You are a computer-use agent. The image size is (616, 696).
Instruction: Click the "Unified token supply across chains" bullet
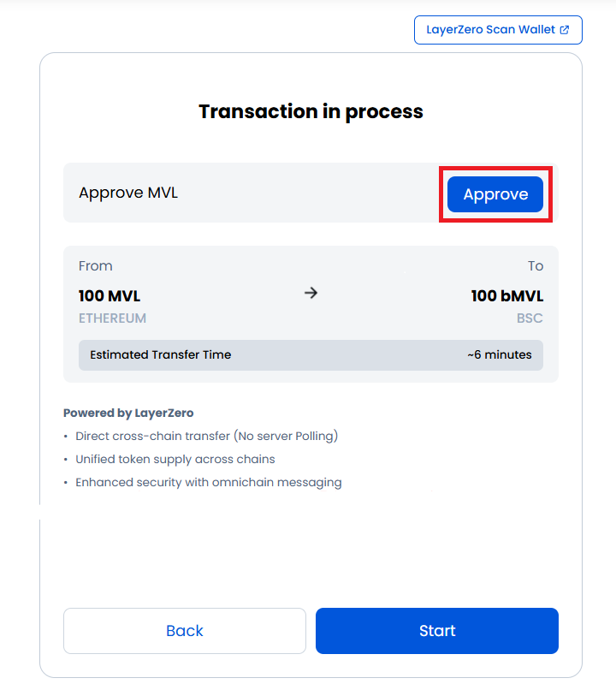[175, 459]
